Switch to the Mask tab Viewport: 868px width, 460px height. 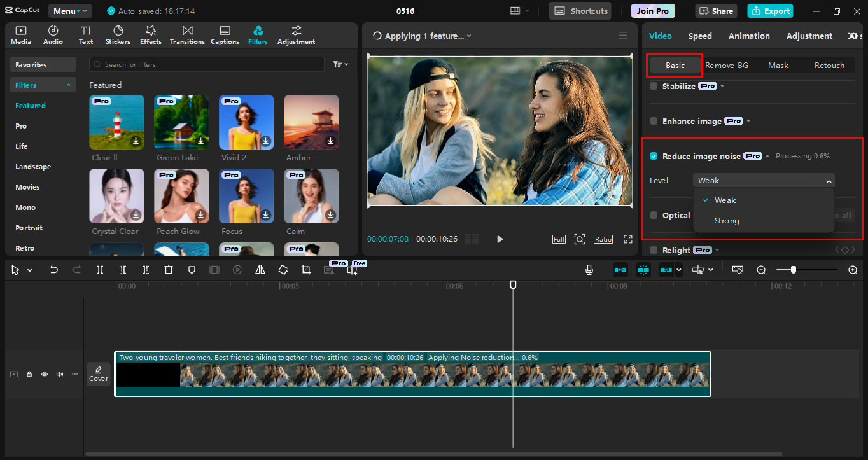[x=778, y=66]
